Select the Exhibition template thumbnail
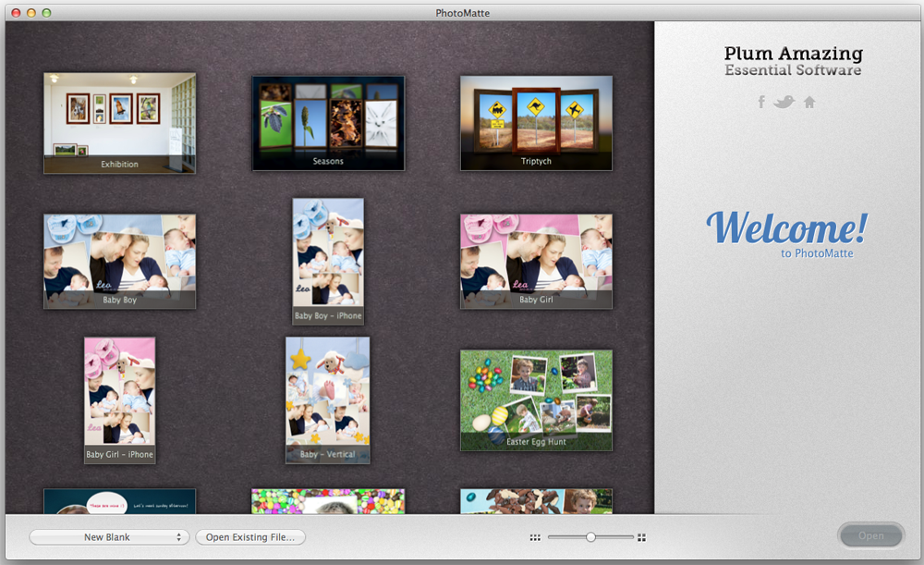Screen dimensions: 924x565 pyautogui.click(x=119, y=123)
